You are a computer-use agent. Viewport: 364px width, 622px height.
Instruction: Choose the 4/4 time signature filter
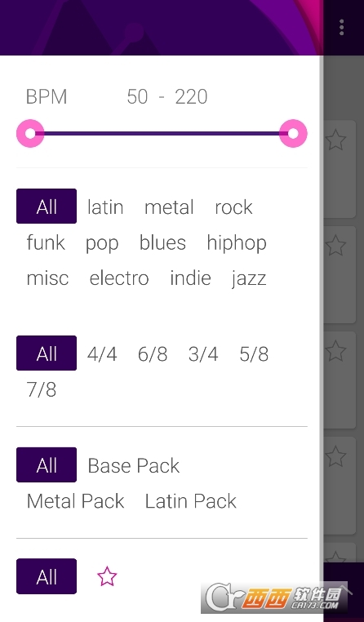click(102, 353)
